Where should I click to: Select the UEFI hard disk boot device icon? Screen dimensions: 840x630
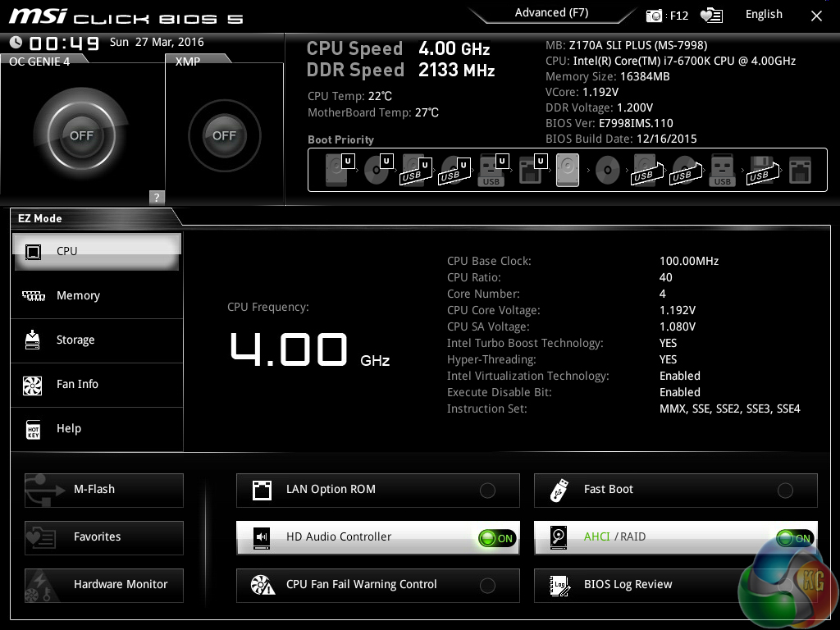(x=340, y=170)
